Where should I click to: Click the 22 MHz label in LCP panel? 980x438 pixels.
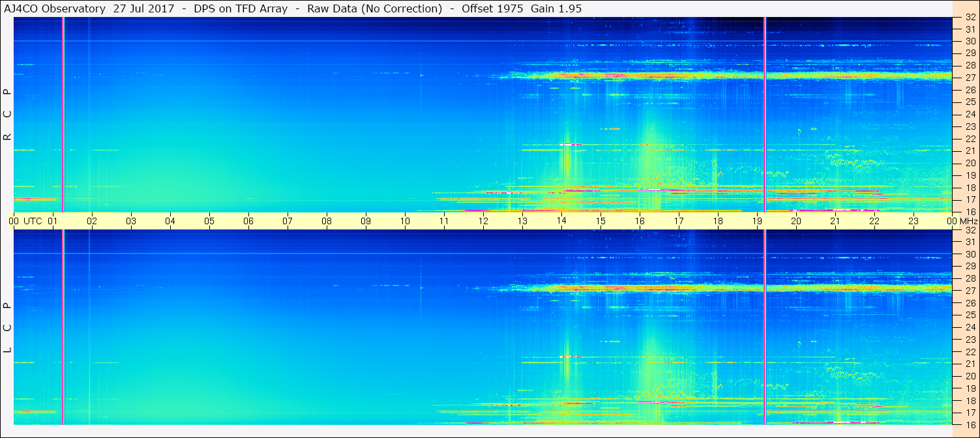point(970,352)
